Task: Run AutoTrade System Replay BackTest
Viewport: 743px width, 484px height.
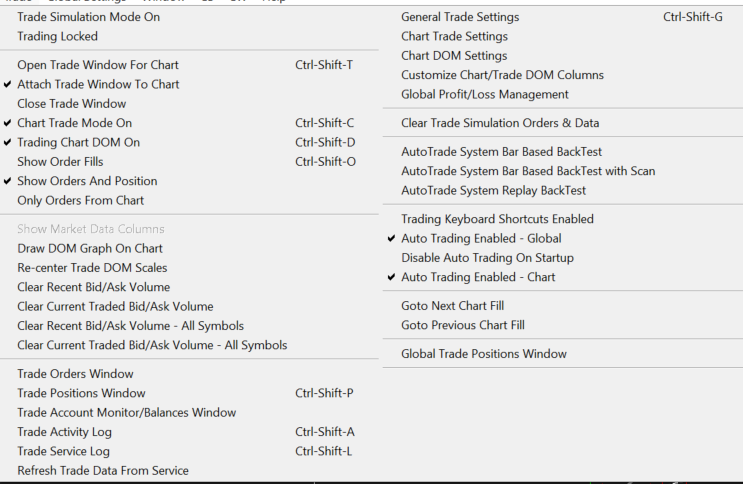Action: pos(493,190)
